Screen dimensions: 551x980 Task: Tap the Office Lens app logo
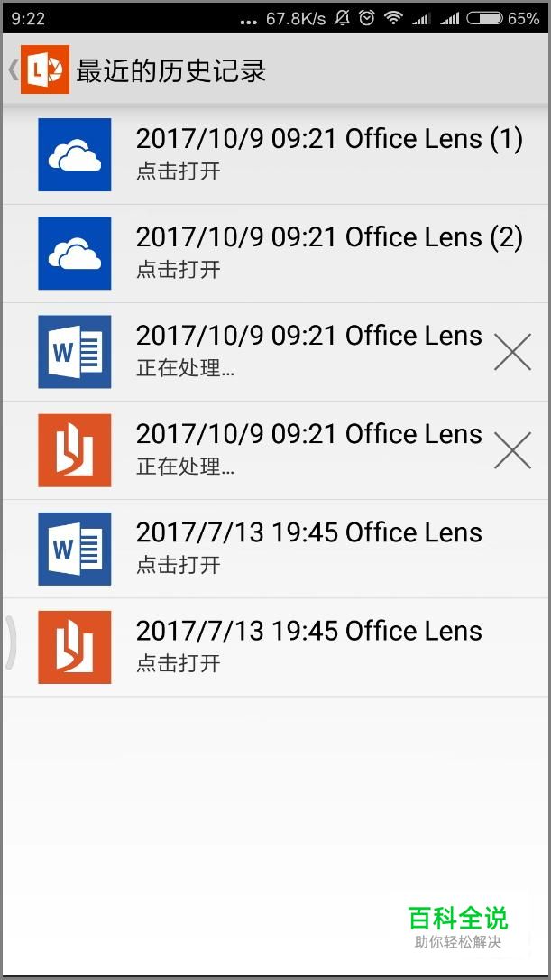(45, 69)
